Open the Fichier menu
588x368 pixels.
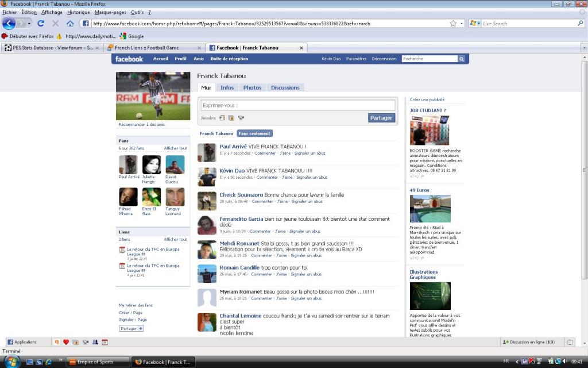9,12
